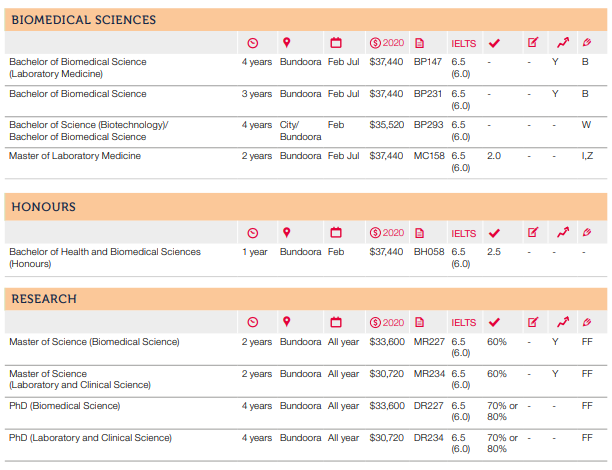Open the Master of Laboratory Medicine course
This screenshot has height=470, width=612.
tap(75, 156)
